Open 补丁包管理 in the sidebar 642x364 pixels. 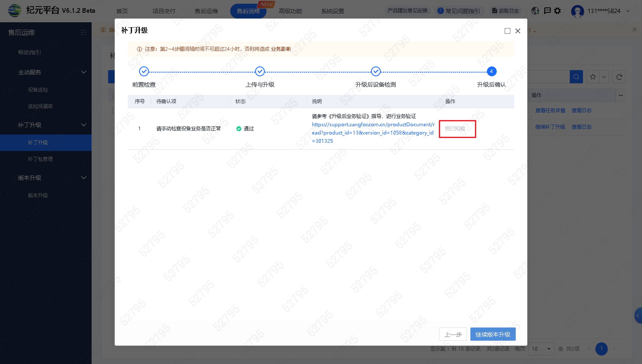click(40, 159)
